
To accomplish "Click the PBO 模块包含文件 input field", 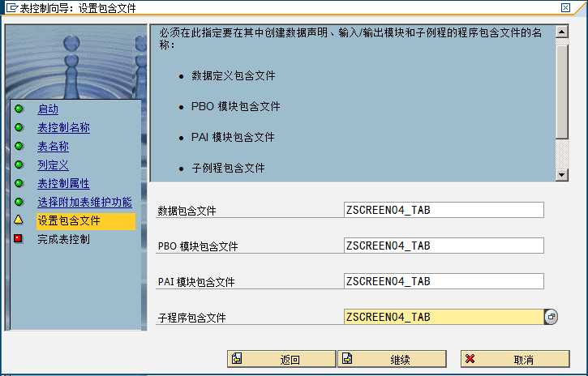I will point(443,246).
